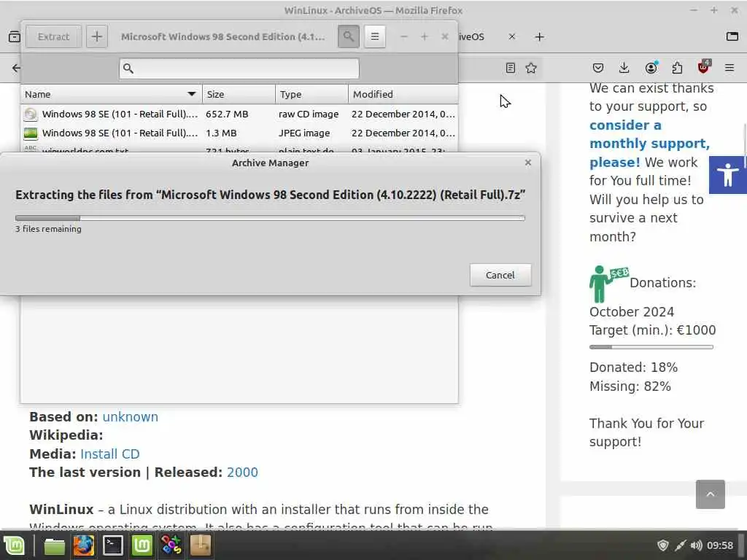
Task: Click Extract button in archive window
Action: pyautogui.click(x=53, y=36)
